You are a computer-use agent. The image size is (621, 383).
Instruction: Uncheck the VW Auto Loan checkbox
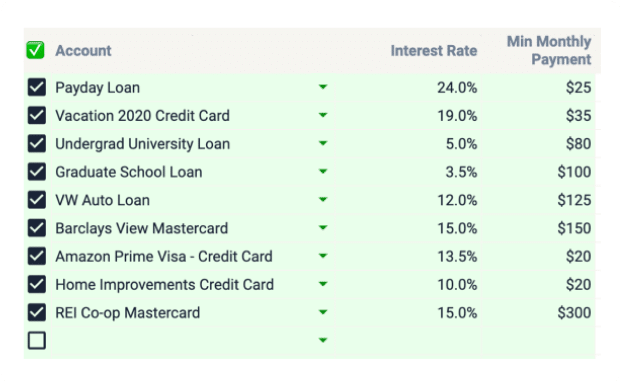pyautogui.click(x=36, y=200)
